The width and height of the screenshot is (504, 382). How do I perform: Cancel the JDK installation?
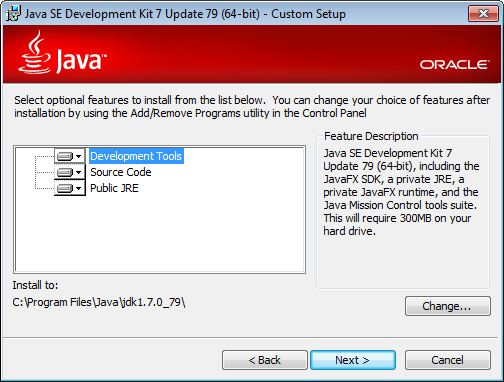(x=448, y=360)
